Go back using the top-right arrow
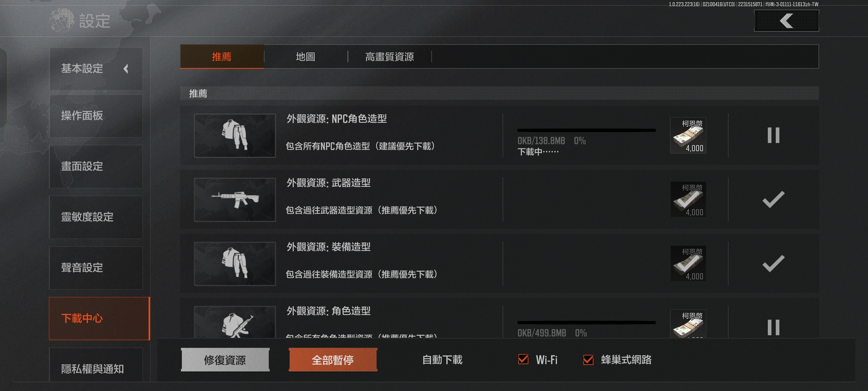 (786, 21)
